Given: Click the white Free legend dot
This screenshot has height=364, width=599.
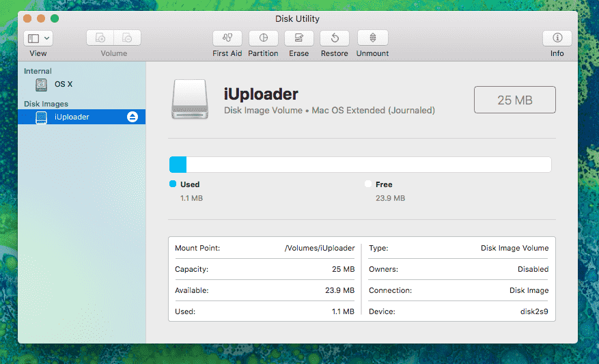Looking at the screenshot, I should pos(368,184).
